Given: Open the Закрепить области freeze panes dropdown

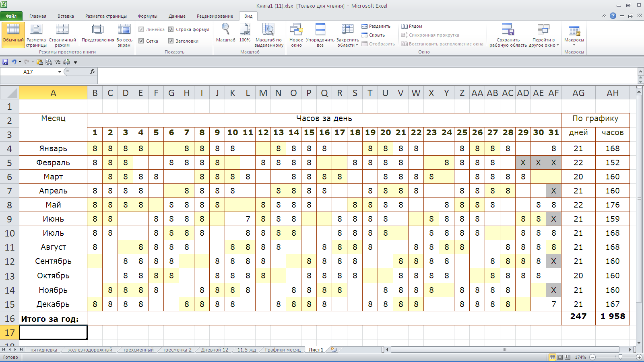Looking at the screenshot, I should (348, 35).
